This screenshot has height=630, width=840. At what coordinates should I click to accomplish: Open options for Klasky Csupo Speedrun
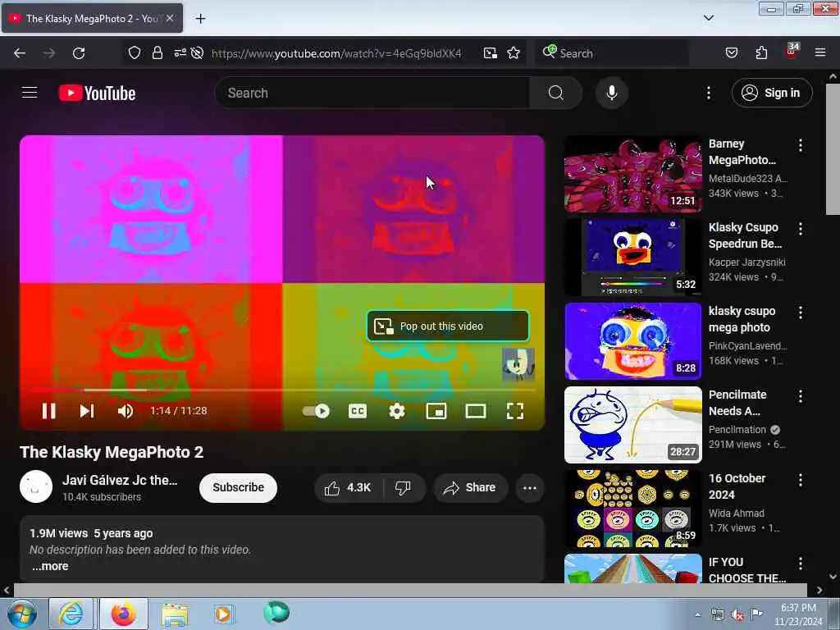(x=801, y=229)
